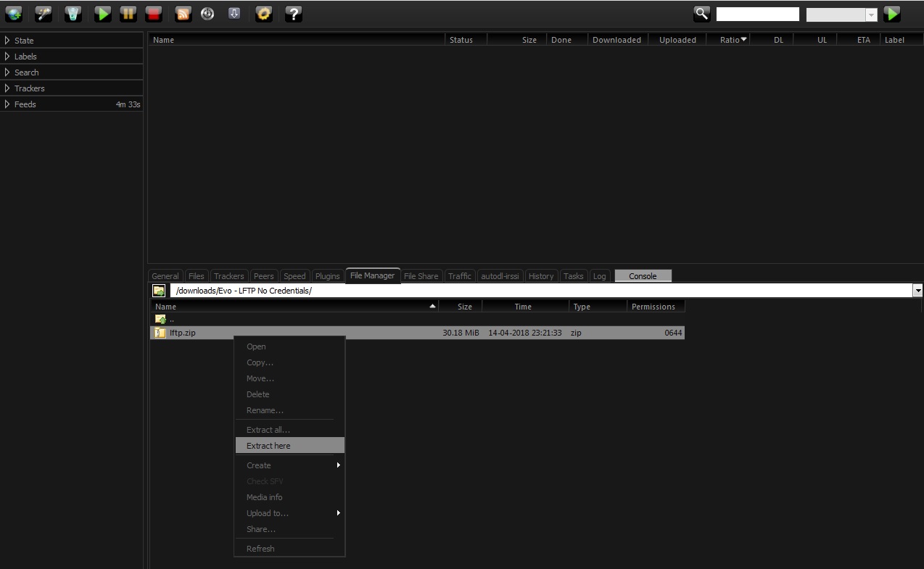Viewport: 924px width, 569px height.
Task: Open help via the question mark icon
Action: tap(294, 13)
